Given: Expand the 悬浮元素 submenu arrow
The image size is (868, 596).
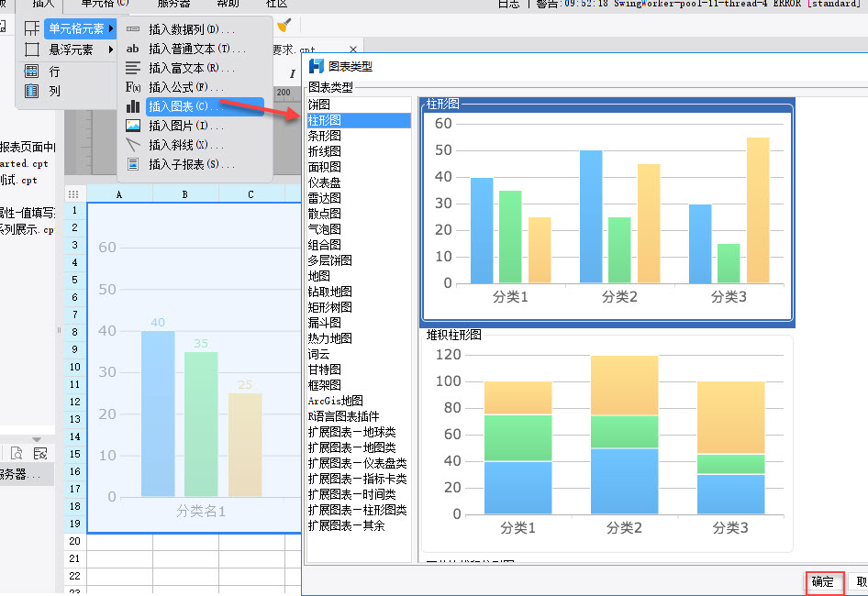Looking at the screenshot, I should click(111, 50).
